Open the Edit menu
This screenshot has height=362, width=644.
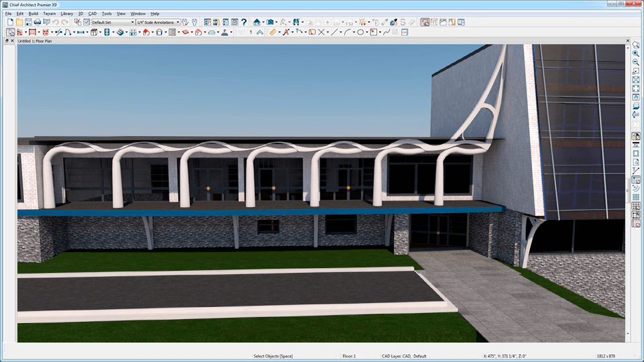click(x=19, y=13)
